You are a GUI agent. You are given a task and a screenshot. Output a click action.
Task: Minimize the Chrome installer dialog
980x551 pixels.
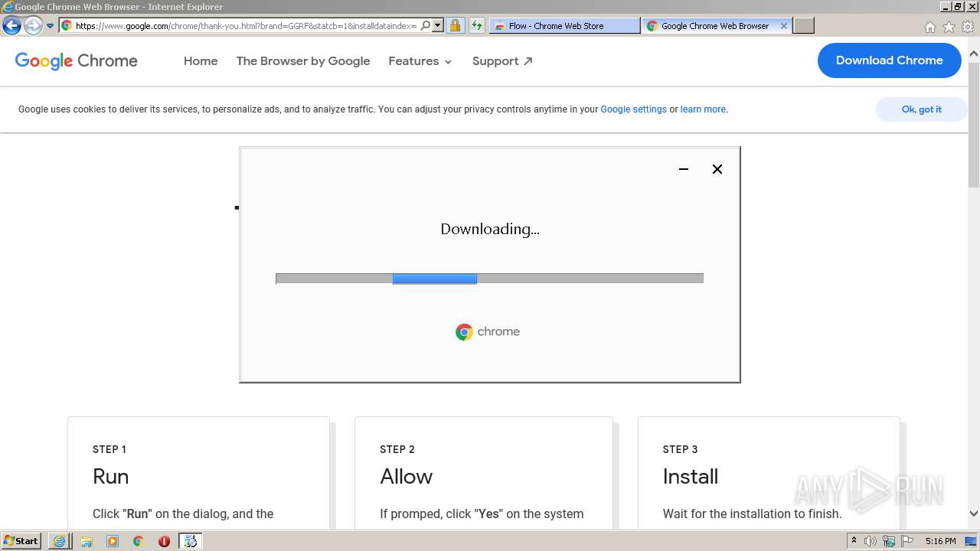(684, 169)
